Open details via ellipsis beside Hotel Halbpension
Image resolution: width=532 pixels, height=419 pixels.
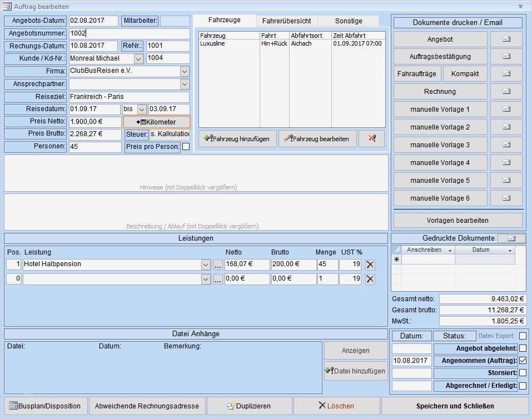(218, 265)
